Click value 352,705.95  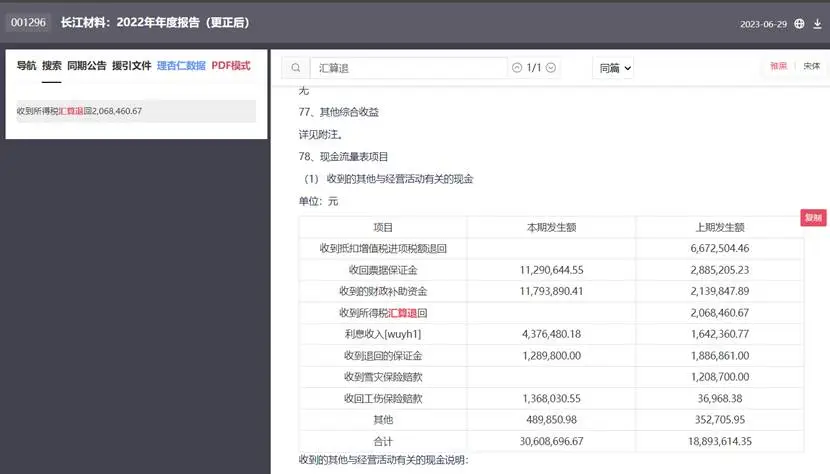(719, 420)
